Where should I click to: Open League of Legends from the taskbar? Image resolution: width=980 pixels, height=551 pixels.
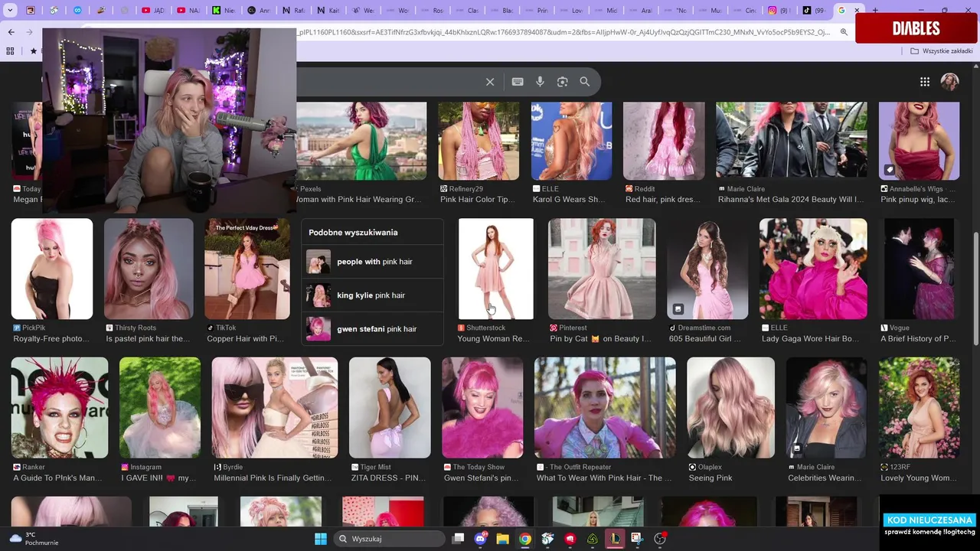tap(615, 539)
